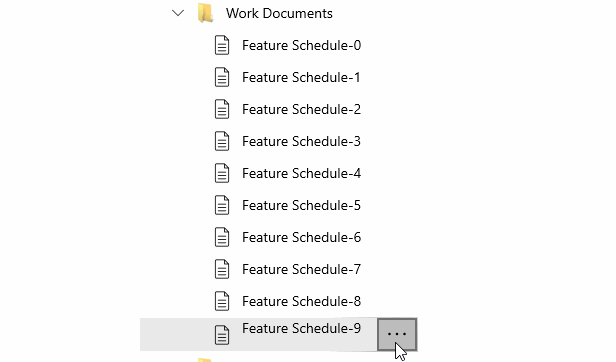
Task: Select the Feature Schedule-8 item
Action: (x=301, y=301)
